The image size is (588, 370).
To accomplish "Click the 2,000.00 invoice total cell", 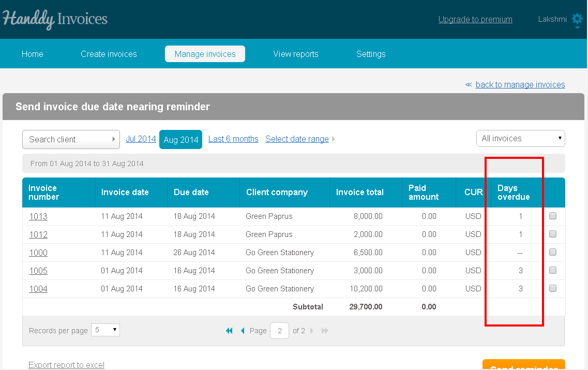I will pos(368,234).
